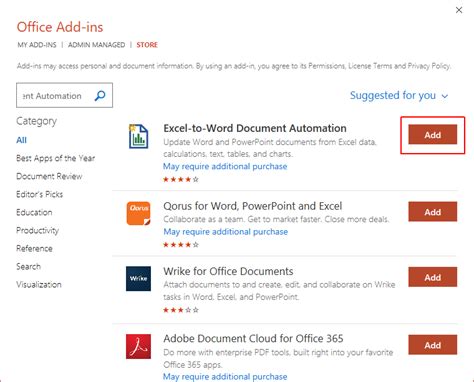Open the Excel-to-Word Document Automation icon
This screenshot has width=474, height=382.
(x=138, y=136)
